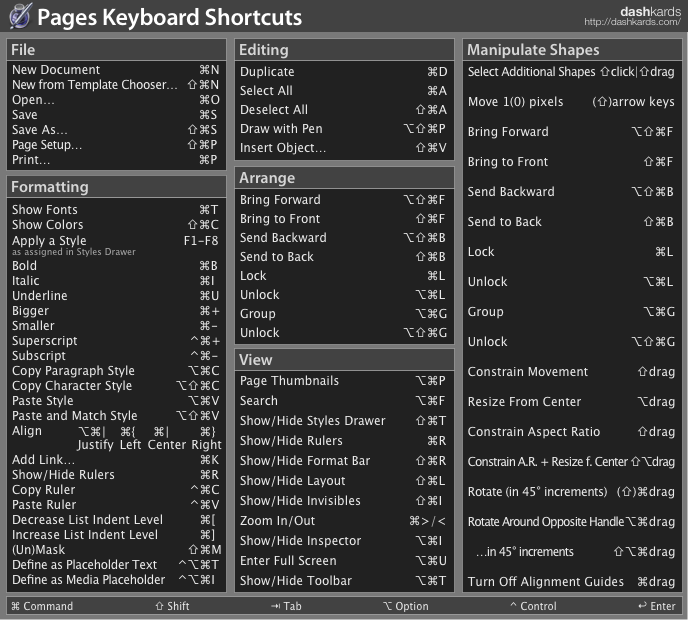This screenshot has width=688, height=620.
Task: Click the 'Pages Keyboard Shortcuts' title
Action: (x=169, y=17)
